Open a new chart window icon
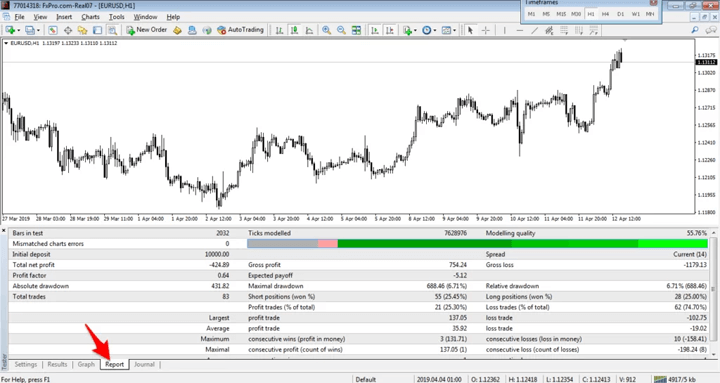 coord(9,30)
